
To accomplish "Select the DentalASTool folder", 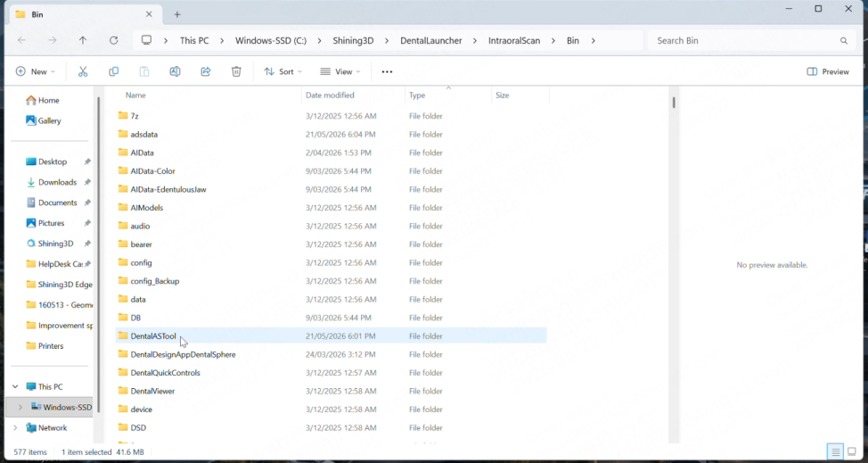I will pos(153,335).
